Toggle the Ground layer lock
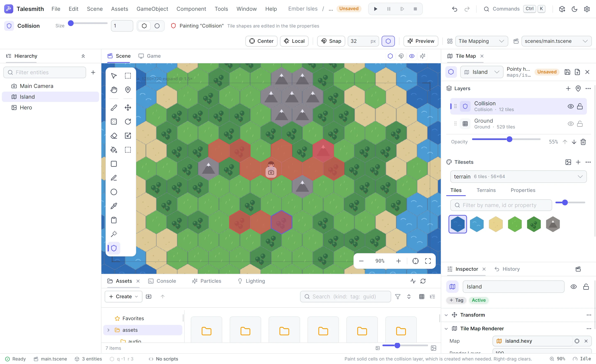The height and width of the screenshot is (364, 596). [580, 124]
